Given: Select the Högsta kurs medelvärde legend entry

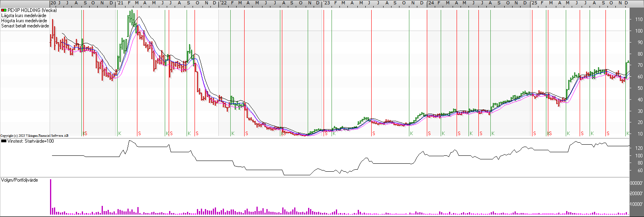Looking at the screenshot, I should pos(24,21).
